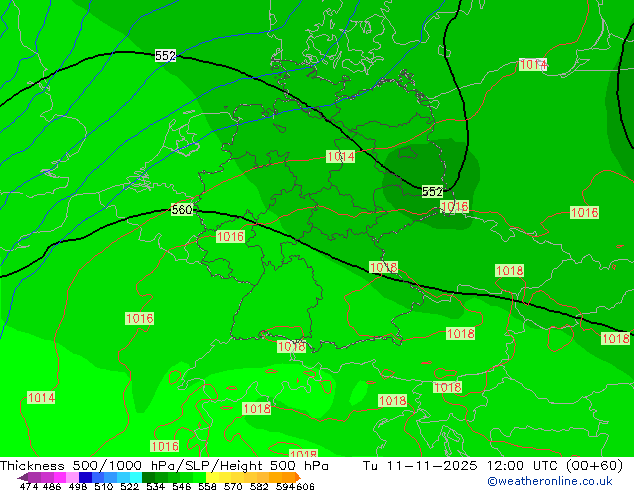This screenshot has height=490, width=634.
Task: Click the 560 height contour label
Action: tap(182, 209)
